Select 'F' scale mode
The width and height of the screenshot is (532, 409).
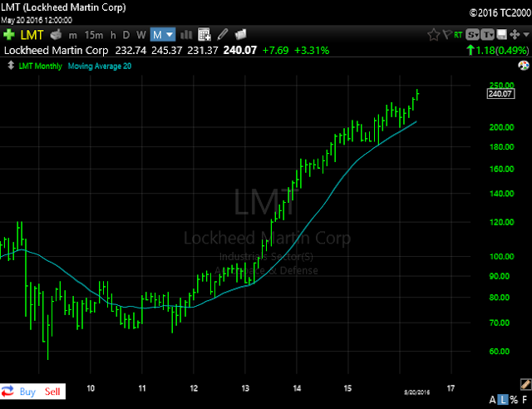525,400
